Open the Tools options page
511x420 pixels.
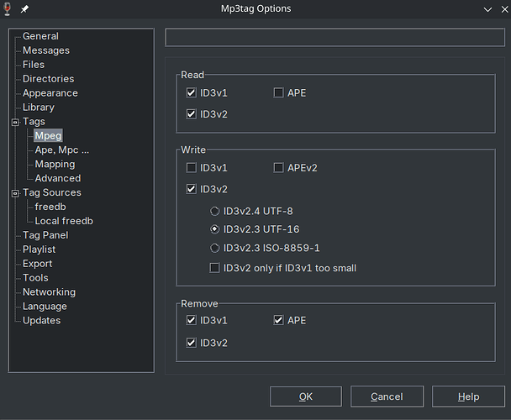(x=35, y=278)
